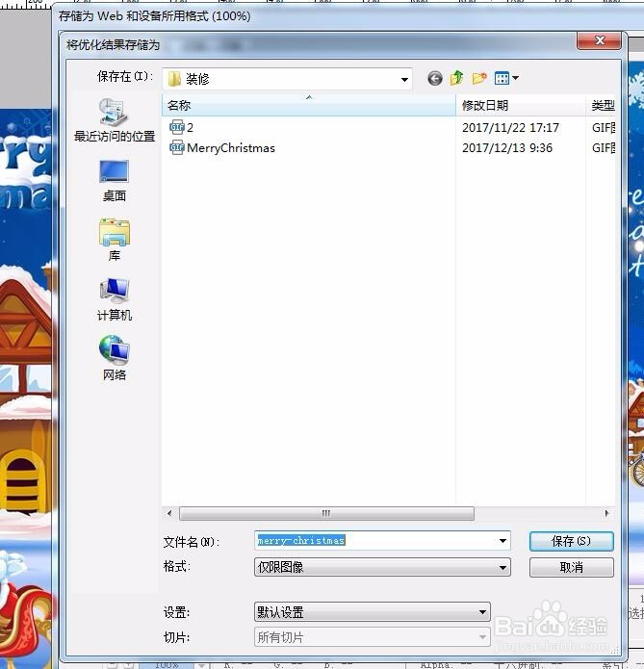The height and width of the screenshot is (669, 644).
Task: Click date 2017/12/13 9:36 cell
Action: tap(507, 148)
